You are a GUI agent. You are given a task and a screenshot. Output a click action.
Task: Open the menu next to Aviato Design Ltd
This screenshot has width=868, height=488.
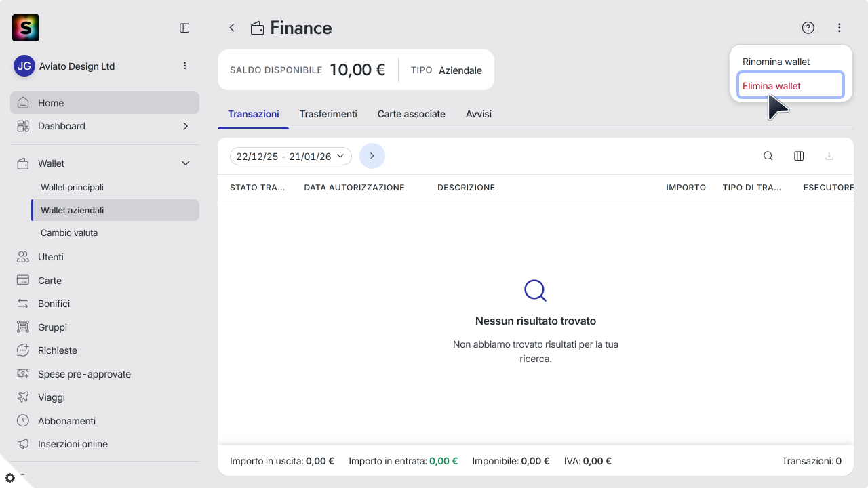pos(185,66)
